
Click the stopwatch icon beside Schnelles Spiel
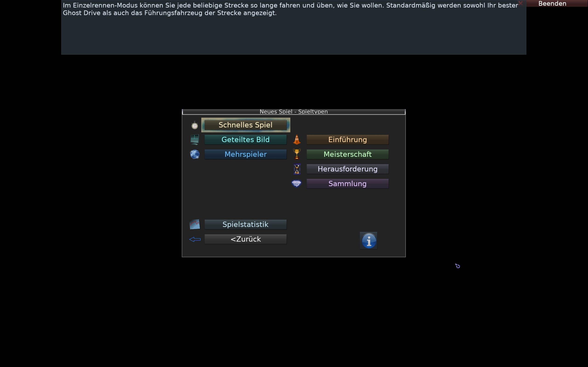pyautogui.click(x=195, y=125)
